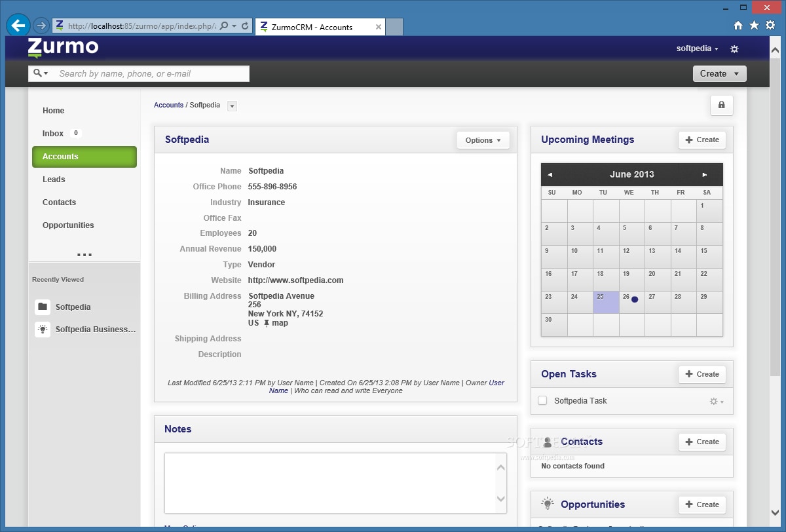Click the Zurmo logo
Image resolution: width=786 pixels, height=532 pixels.
coord(63,48)
